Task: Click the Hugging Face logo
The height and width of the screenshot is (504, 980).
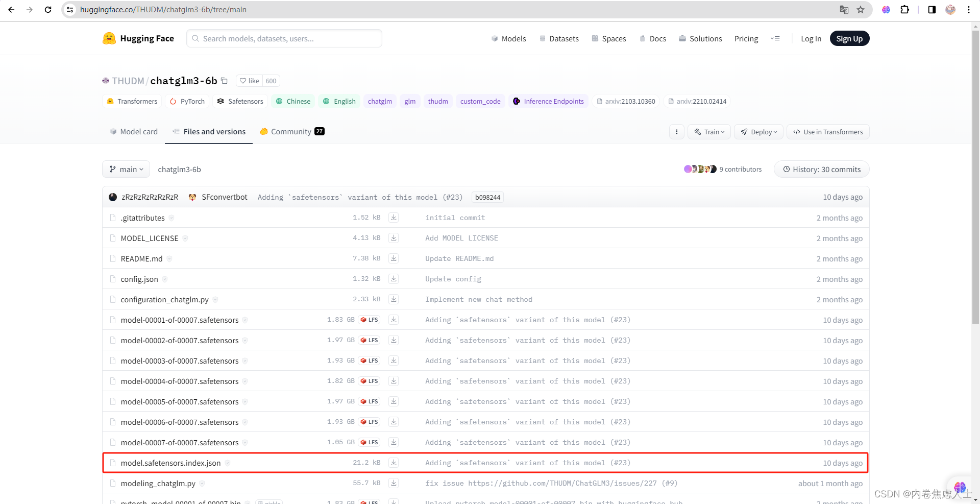Action: click(x=138, y=38)
